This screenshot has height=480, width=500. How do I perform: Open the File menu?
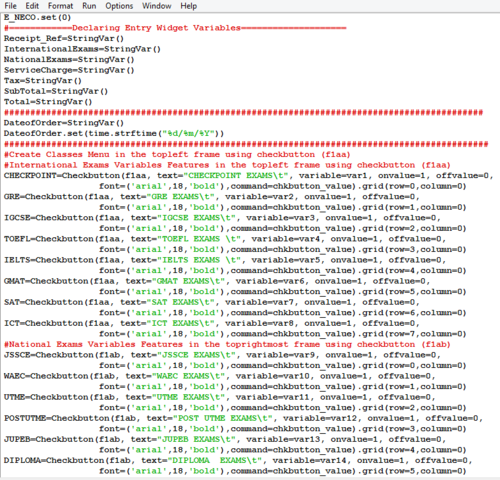click(10, 6)
